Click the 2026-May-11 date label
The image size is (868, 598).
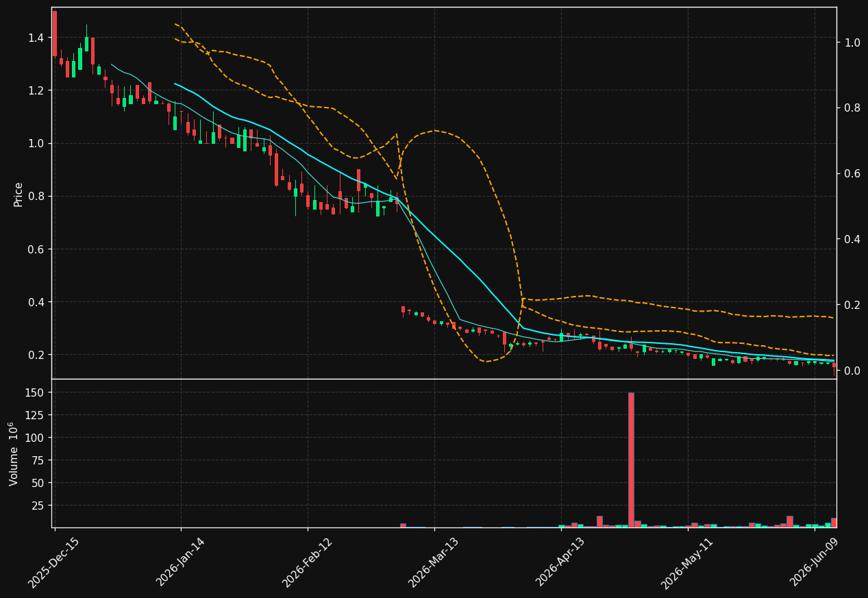coord(686,563)
